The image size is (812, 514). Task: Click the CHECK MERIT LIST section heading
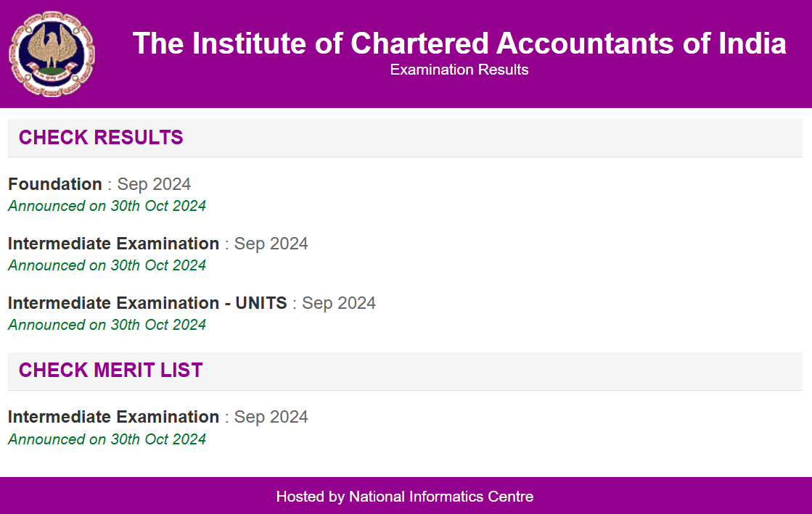(110, 370)
